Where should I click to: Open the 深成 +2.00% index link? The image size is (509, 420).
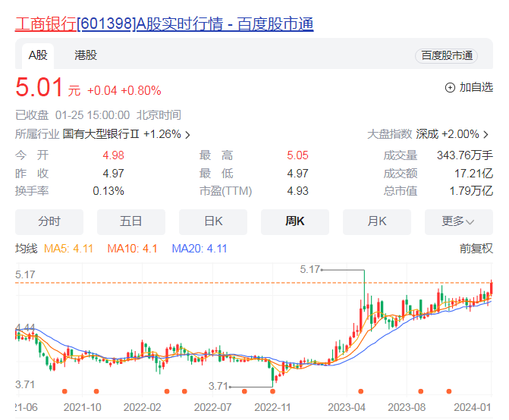click(448, 134)
